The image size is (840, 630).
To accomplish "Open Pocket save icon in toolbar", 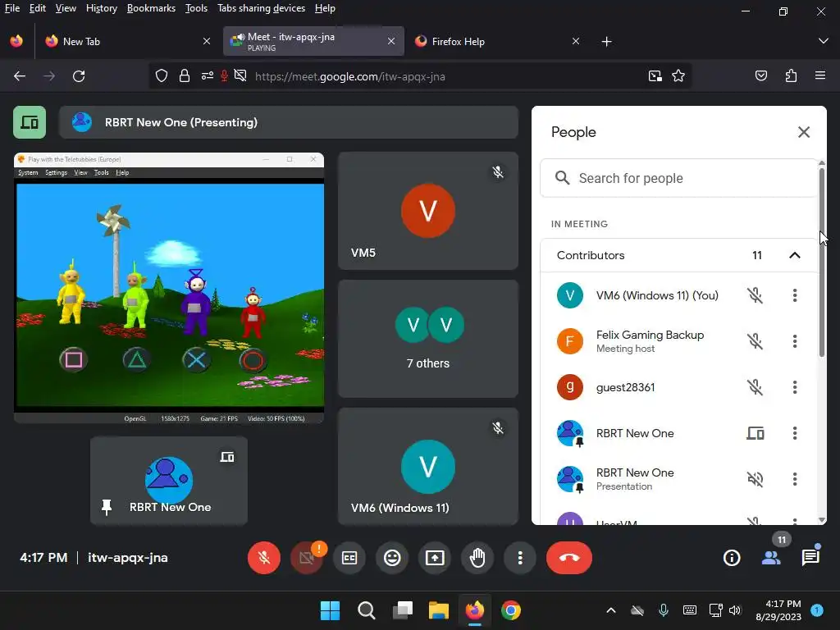I will [x=761, y=76].
